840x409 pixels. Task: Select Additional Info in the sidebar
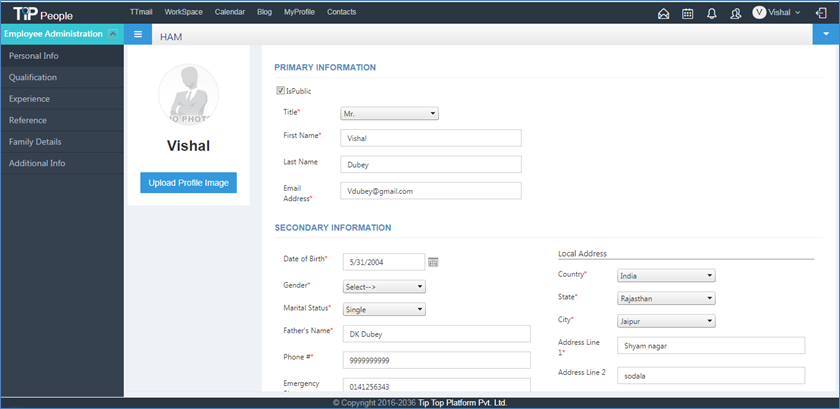[62, 163]
